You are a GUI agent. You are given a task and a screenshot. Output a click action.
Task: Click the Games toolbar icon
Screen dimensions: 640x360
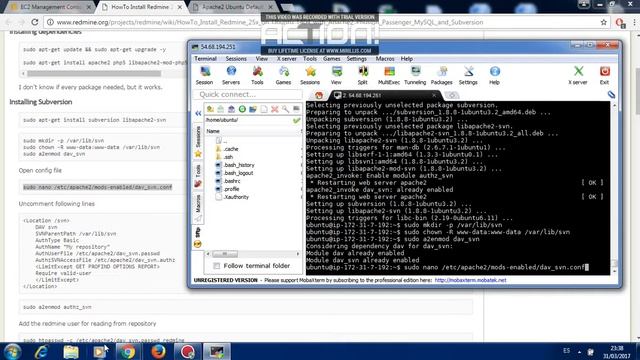283,76
